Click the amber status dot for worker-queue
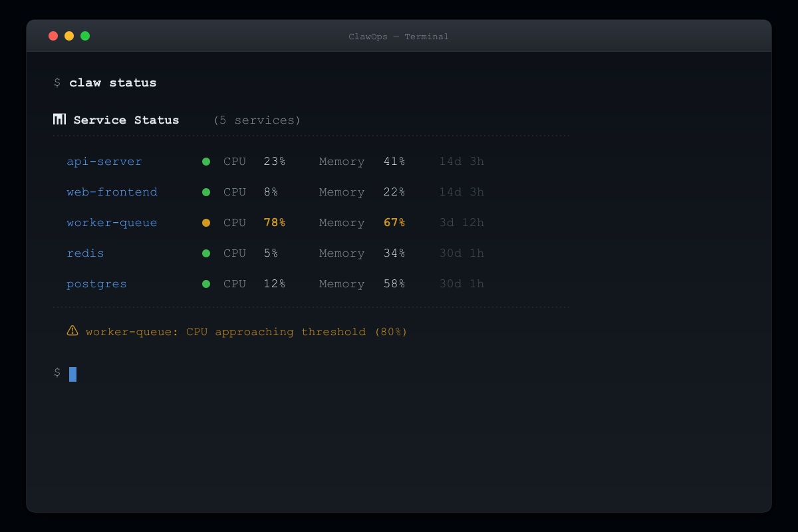The image size is (798, 532). pyautogui.click(x=206, y=223)
